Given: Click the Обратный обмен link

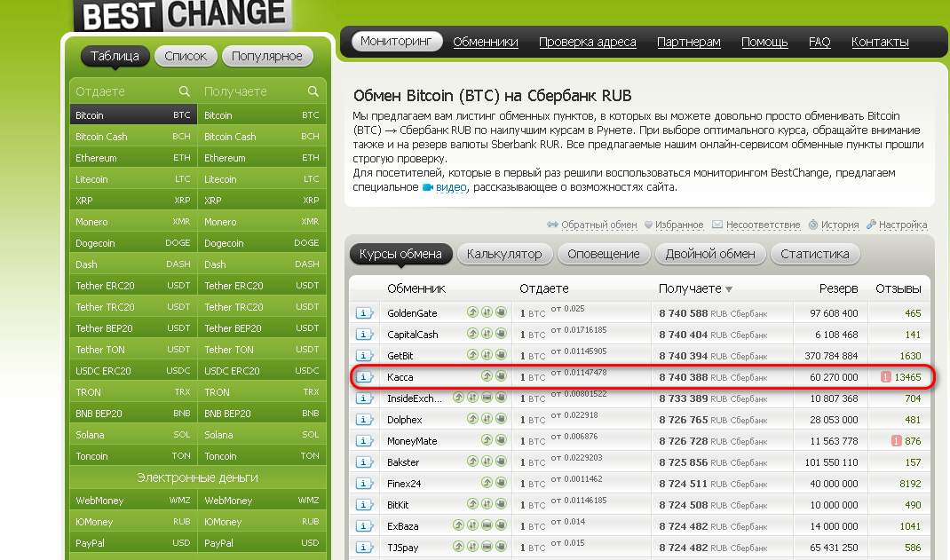Looking at the screenshot, I should click(x=598, y=225).
